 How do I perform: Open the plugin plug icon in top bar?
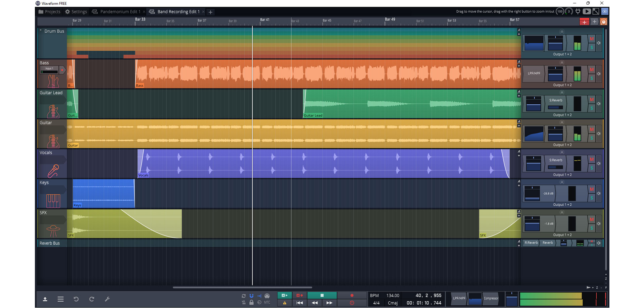[x=578, y=11]
